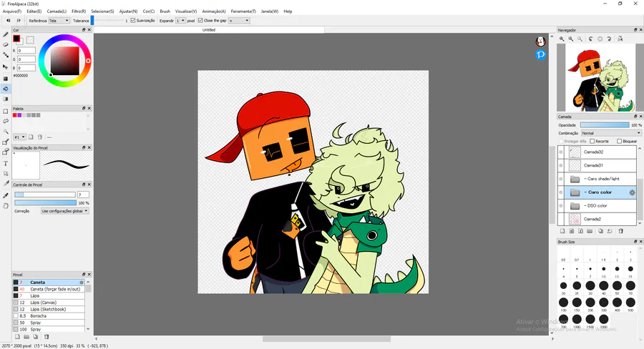Select the Lasso tool

click(x=6, y=121)
